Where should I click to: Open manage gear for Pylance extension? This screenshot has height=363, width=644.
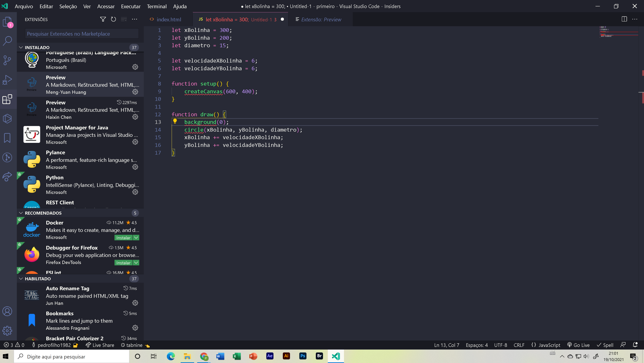click(x=135, y=167)
